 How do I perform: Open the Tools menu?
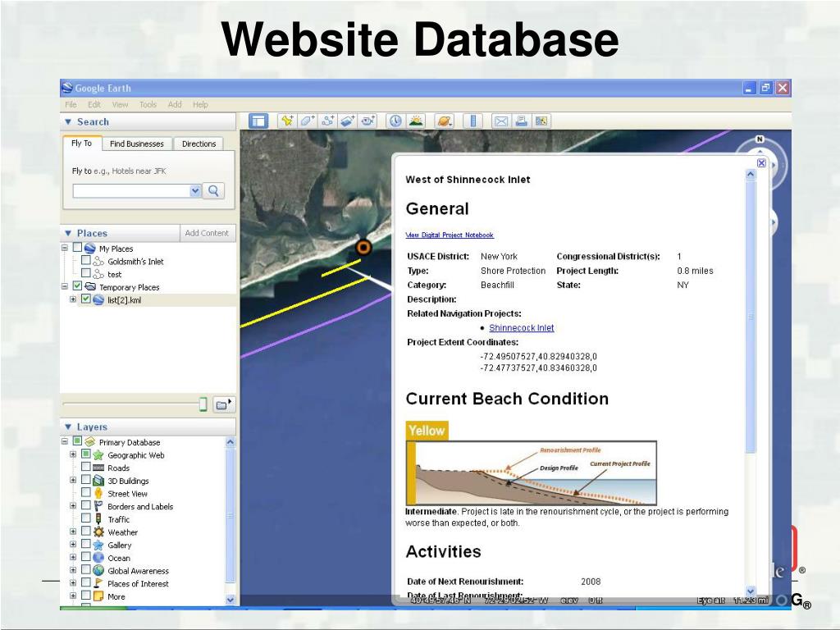(148, 104)
